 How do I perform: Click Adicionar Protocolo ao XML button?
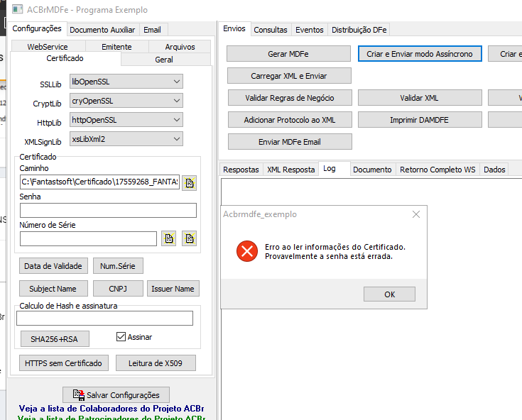point(290,120)
